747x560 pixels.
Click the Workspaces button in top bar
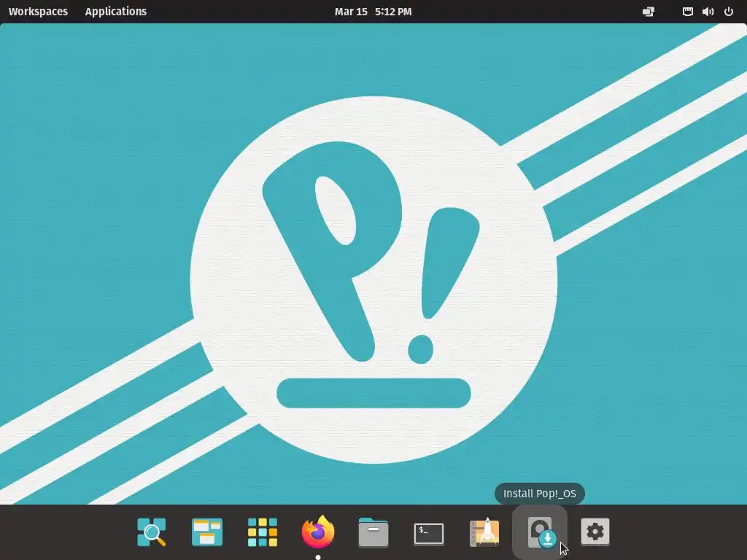[x=38, y=12]
